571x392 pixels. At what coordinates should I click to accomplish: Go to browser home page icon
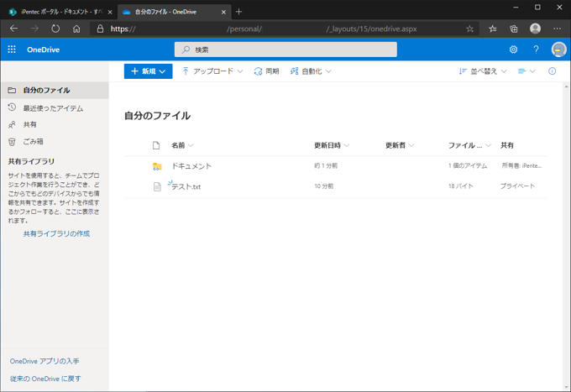click(x=76, y=29)
